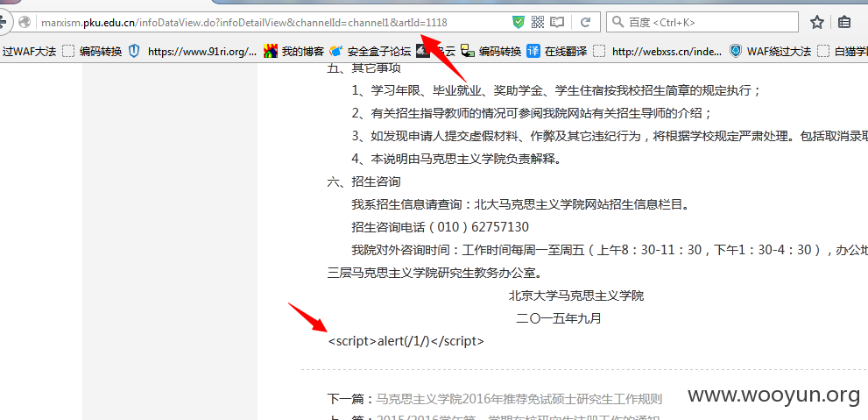Click line 三层马克思主义学院研究生教务办公室
The width and height of the screenshot is (868, 420).
pyautogui.click(x=434, y=274)
